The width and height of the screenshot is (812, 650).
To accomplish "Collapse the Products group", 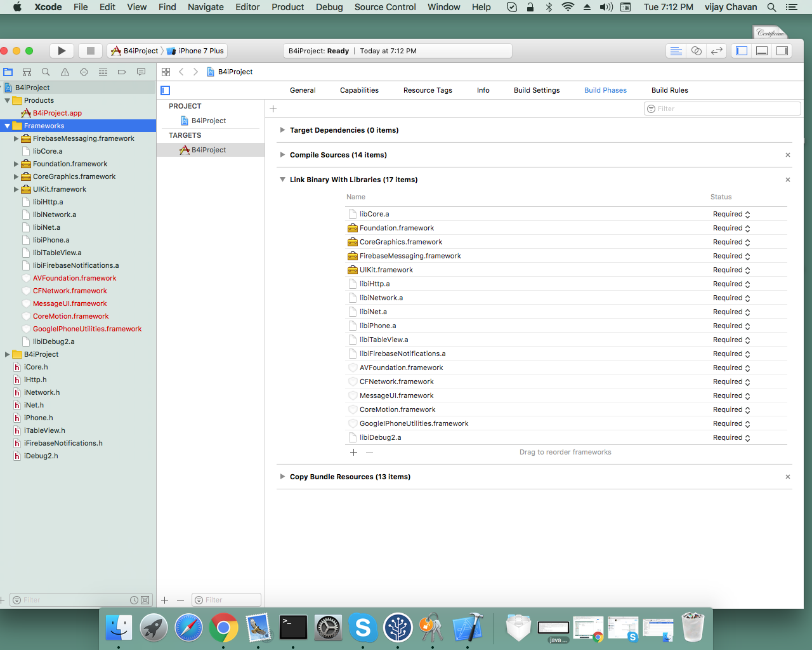I will 8,100.
